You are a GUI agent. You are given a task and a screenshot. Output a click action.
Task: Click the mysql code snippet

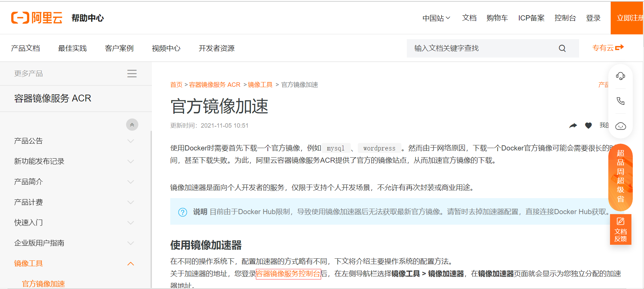pos(336,148)
